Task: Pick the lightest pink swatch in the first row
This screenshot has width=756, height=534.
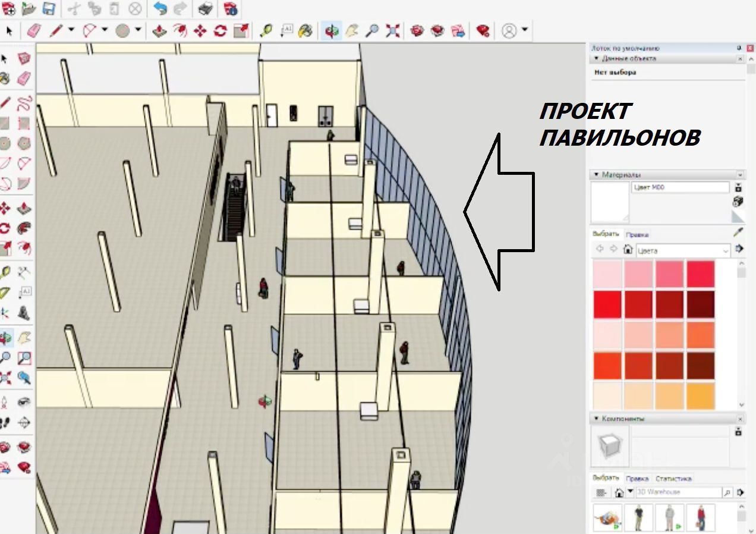Action: coord(607,274)
